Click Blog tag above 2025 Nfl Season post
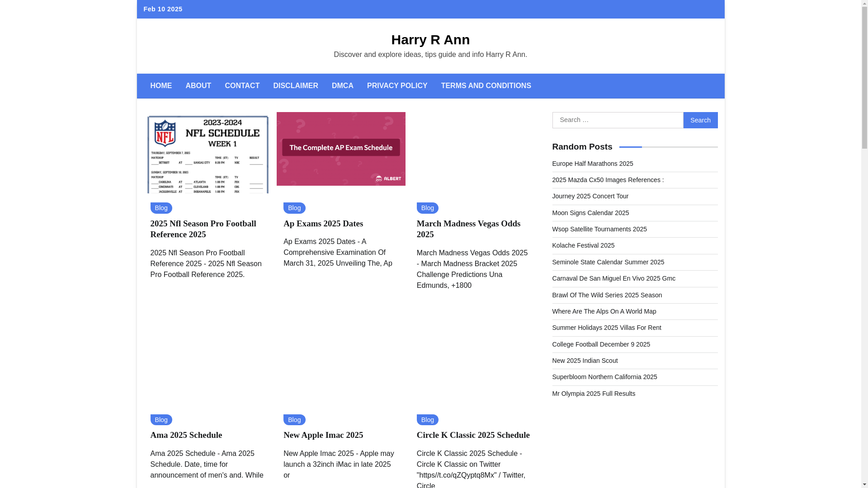The width and height of the screenshot is (868, 488). 161,208
